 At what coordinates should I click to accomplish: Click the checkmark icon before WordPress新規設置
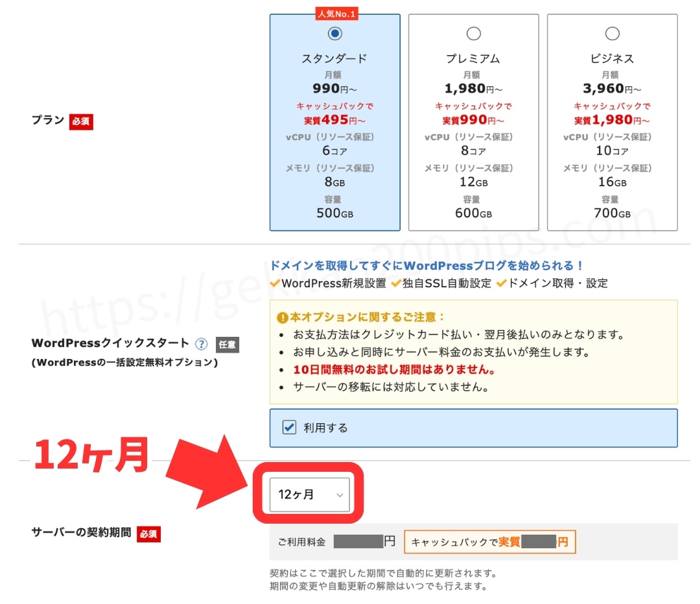click(275, 283)
